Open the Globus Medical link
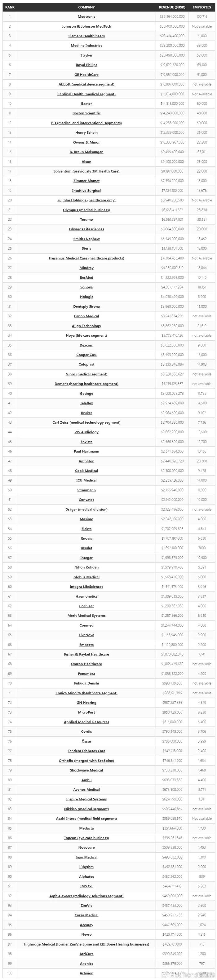Viewport: 217px width, 980px height. pos(86,577)
